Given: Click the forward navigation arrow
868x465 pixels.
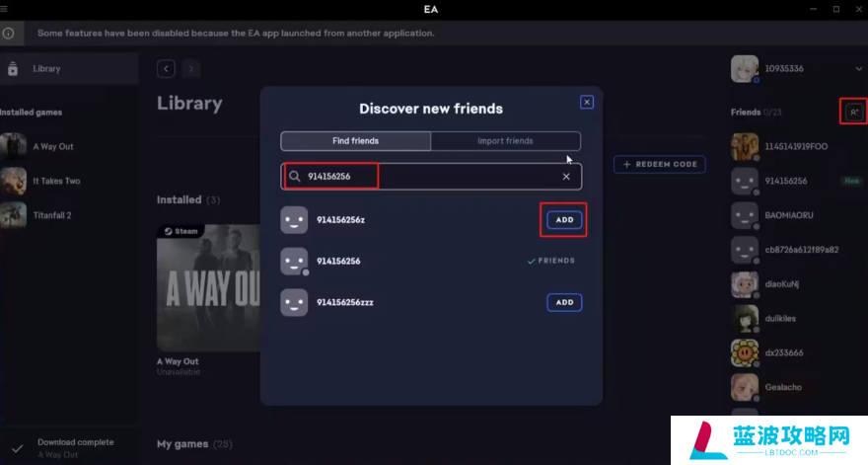Looking at the screenshot, I should 191,68.
